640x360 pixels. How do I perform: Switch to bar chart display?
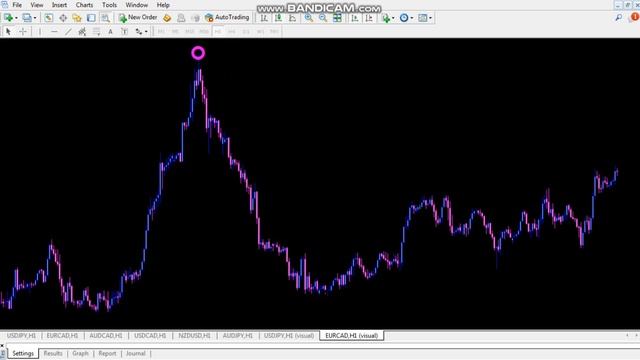tap(264, 18)
